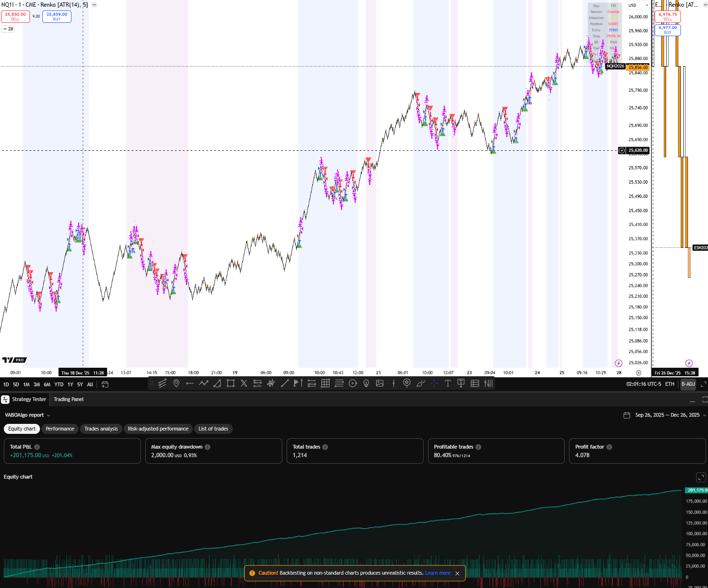Select the rectangle drawing tool
708x588 pixels.
(x=230, y=383)
